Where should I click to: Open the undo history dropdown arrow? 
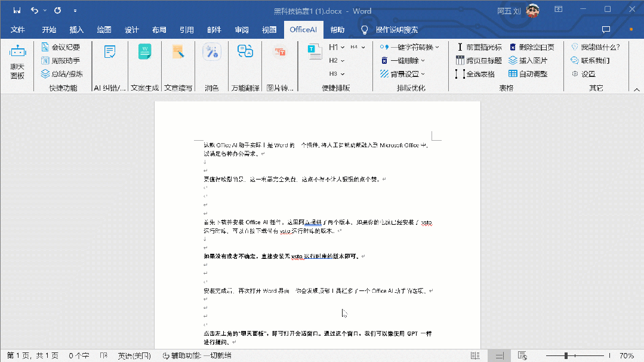coord(45,11)
